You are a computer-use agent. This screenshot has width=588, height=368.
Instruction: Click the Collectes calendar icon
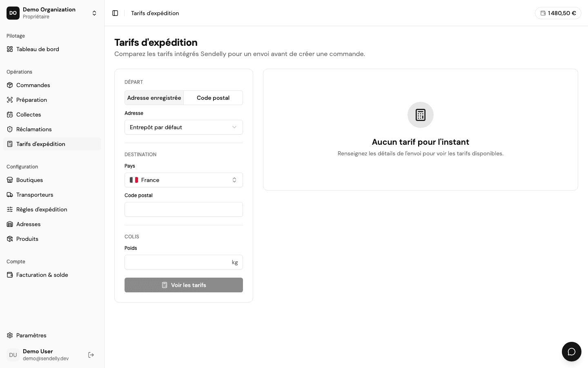pos(10,114)
